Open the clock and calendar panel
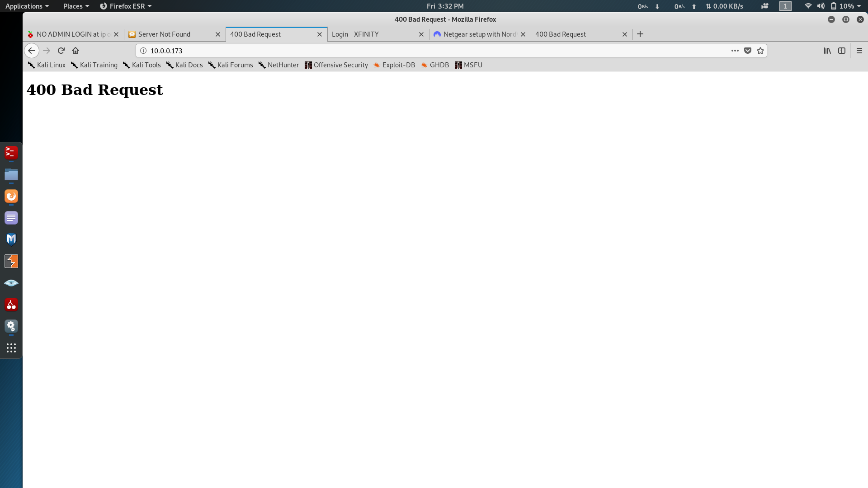Image resolution: width=868 pixels, height=488 pixels. (445, 6)
